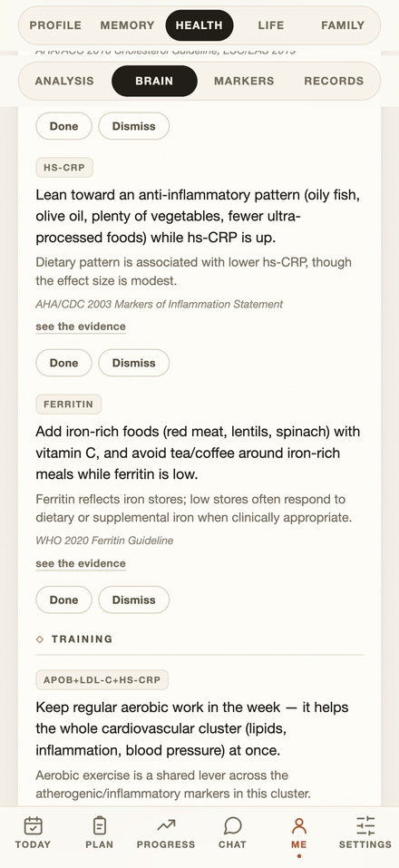Open the Chat bubble icon
This screenshot has width=399, height=868.
(232, 825)
